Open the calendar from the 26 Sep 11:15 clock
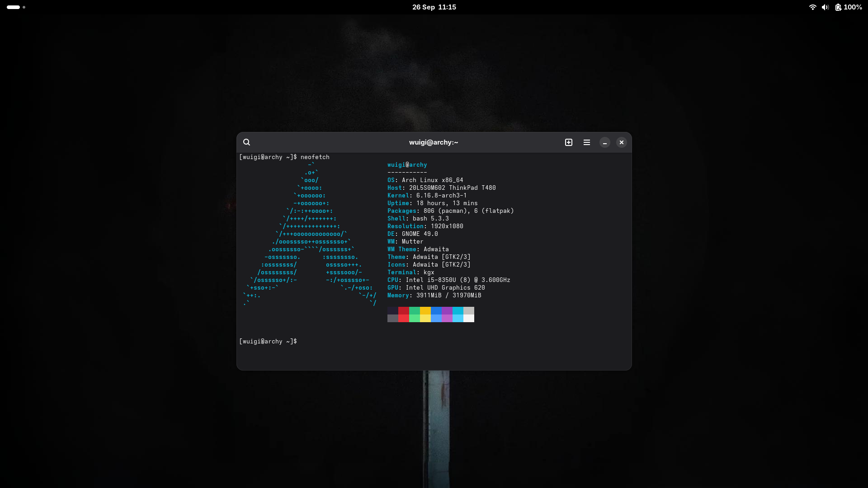This screenshot has height=488, width=868. 434,7
